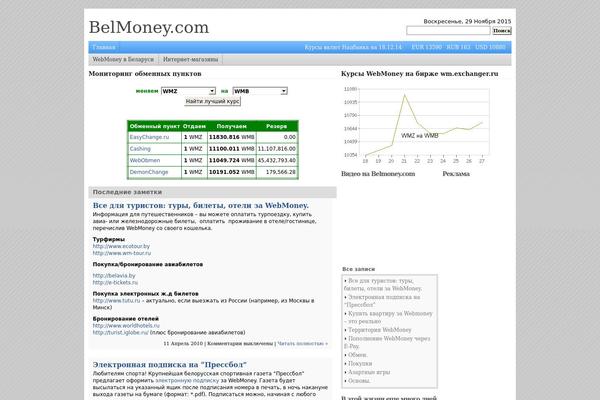Open the WMZ currency dropdown
Screen dimensions: 600x400
click(x=188, y=91)
